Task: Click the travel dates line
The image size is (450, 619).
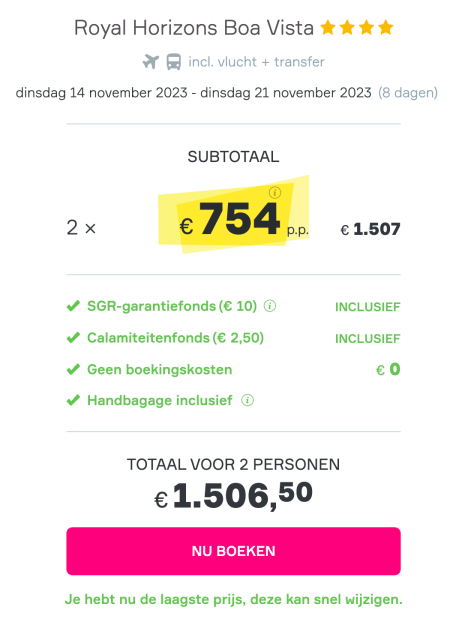Action: pyautogui.click(x=193, y=93)
